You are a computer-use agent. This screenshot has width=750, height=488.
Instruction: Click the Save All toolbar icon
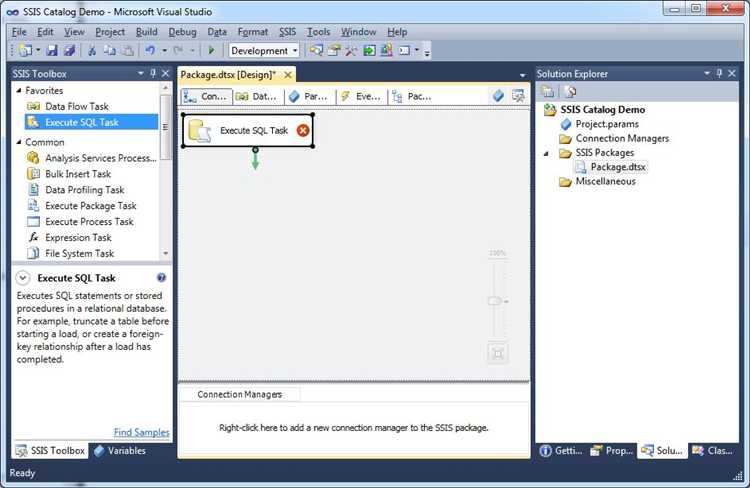[x=69, y=50]
